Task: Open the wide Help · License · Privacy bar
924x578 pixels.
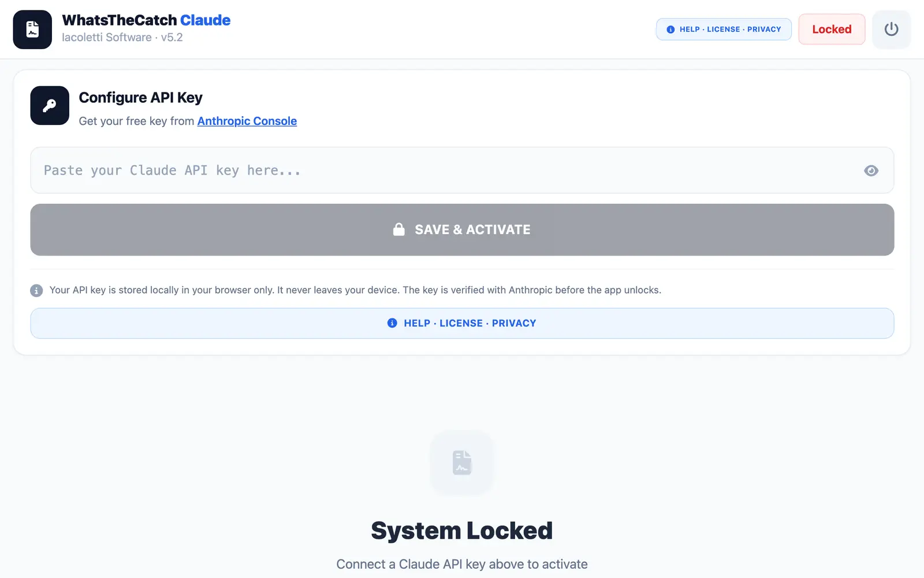Action: click(x=462, y=323)
